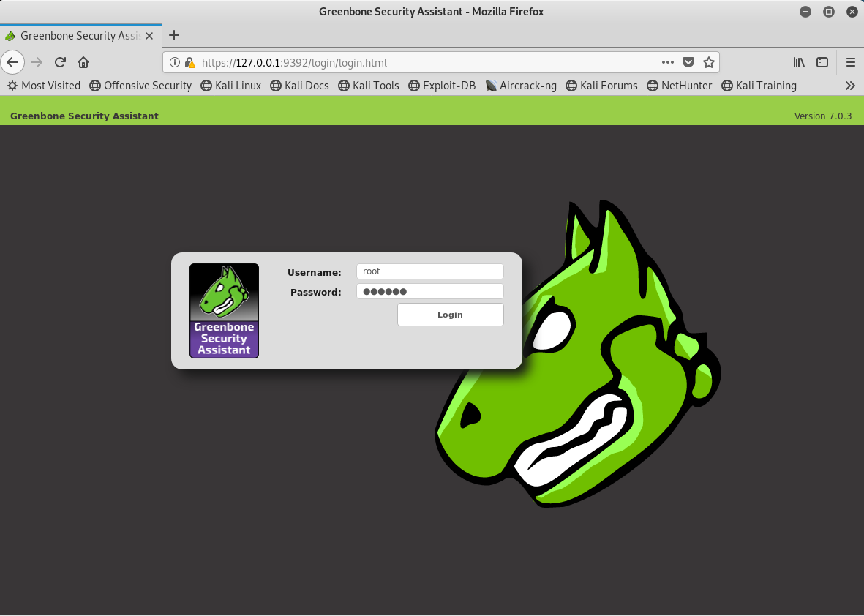Image resolution: width=864 pixels, height=616 pixels.
Task: Click the Greenbone Security Assistant logo badge
Action: click(225, 311)
